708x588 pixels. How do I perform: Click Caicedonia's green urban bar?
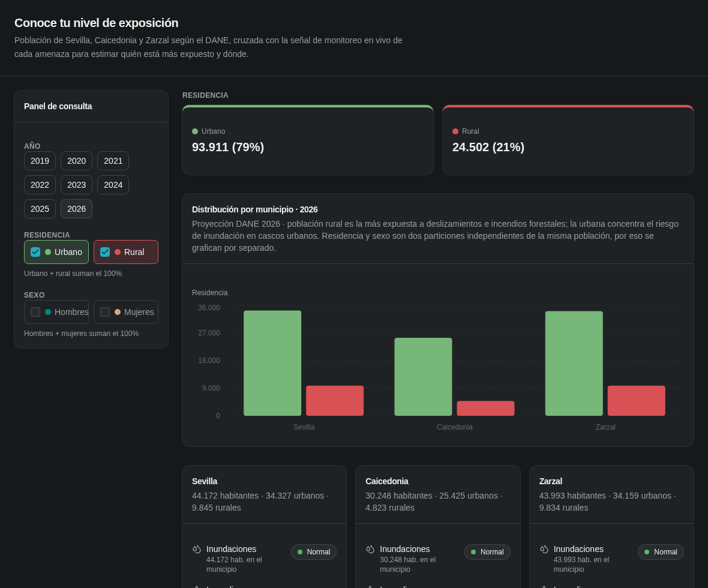423,377
